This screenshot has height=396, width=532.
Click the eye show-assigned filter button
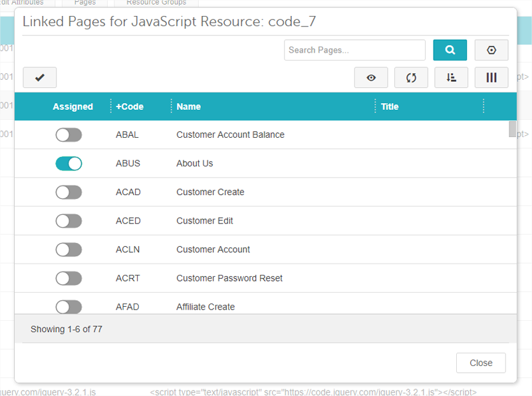click(371, 77)
